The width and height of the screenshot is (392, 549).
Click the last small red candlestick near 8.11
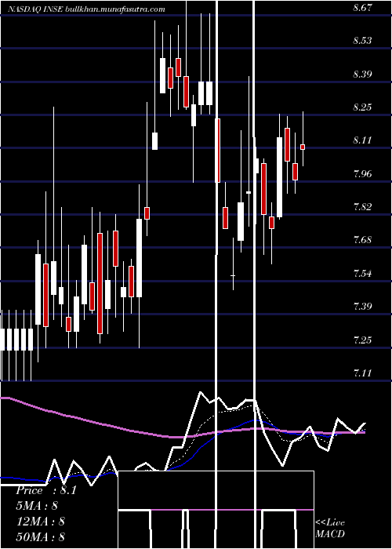[303, 147]
